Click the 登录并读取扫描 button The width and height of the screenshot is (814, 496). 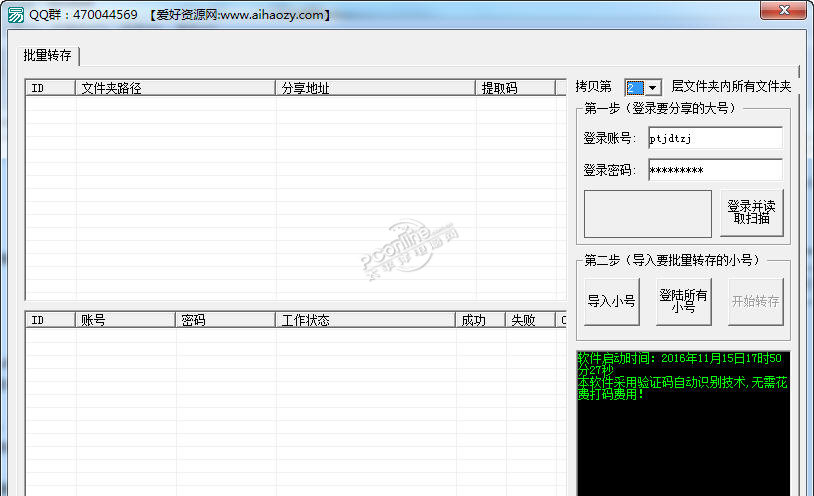pos(751,212)
